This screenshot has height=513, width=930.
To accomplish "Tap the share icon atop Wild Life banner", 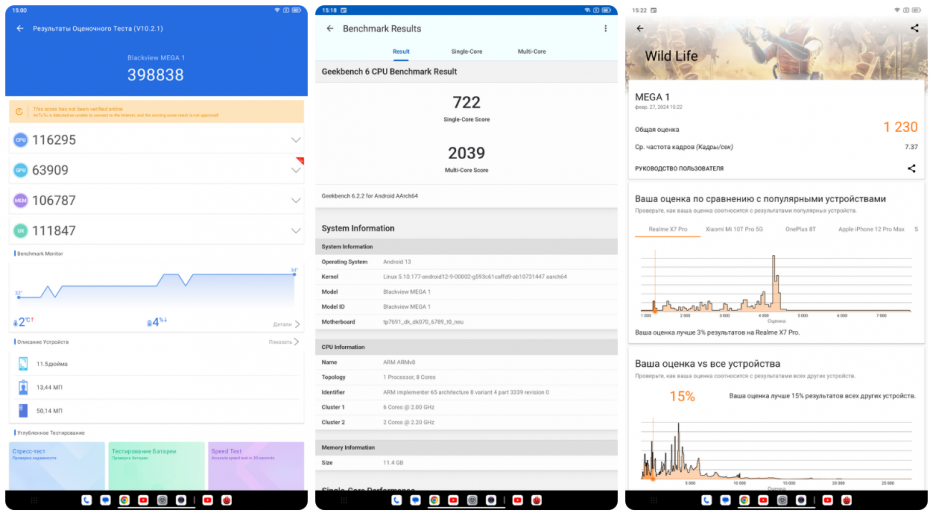I will point(915,28).
